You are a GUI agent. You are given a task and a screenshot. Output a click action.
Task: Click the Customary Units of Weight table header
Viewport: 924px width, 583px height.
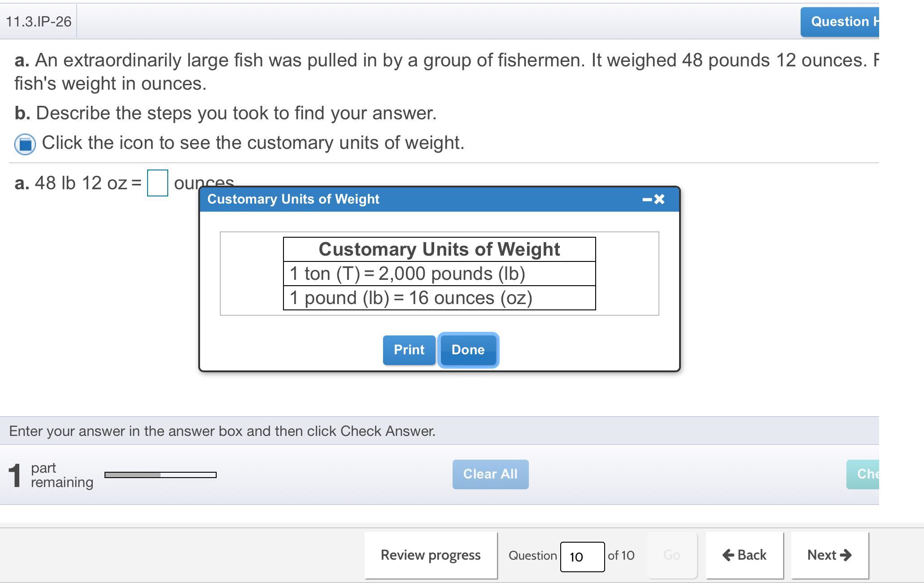pos(439,249)
